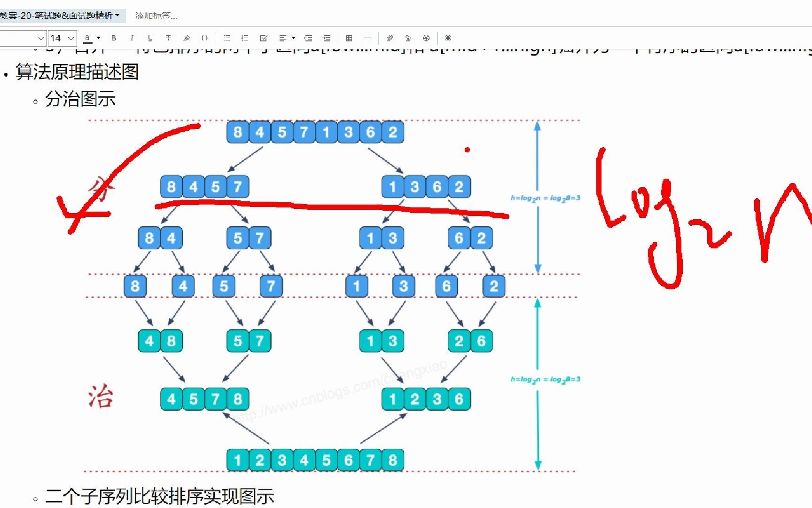Open the font size 14 dropdown
Screen dimensions: 812x508
coord(62,38)
